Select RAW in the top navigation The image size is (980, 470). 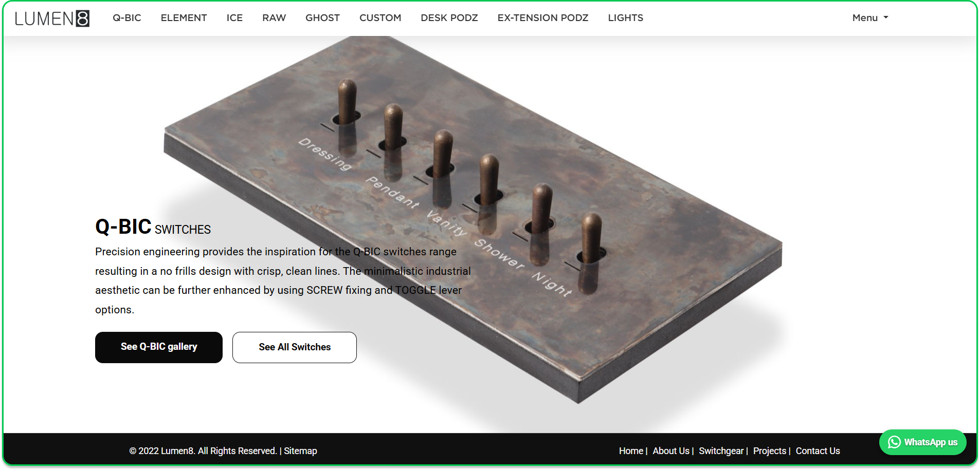274,18
